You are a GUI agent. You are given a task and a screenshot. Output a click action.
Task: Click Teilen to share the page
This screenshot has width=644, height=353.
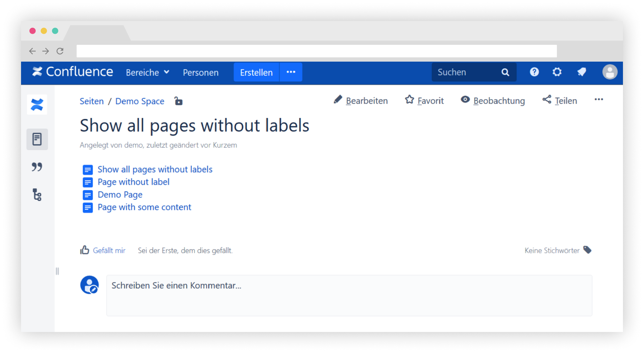[560, 100]
